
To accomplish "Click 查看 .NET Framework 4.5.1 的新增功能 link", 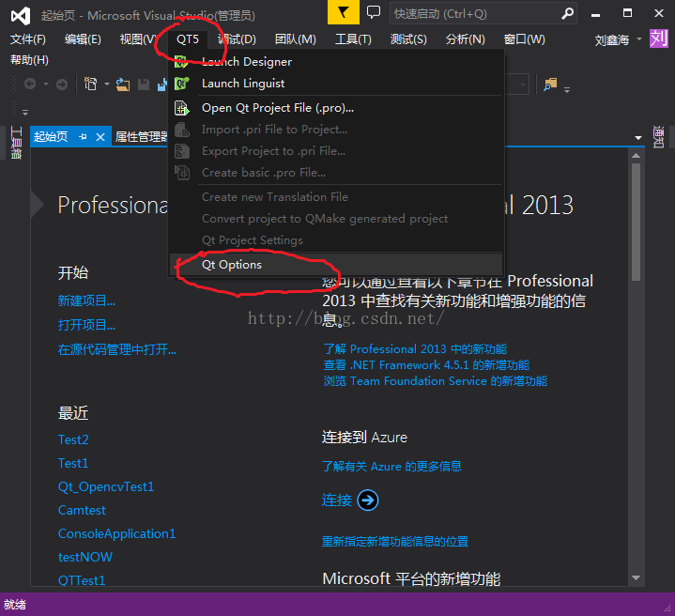I will (x=426, y=365).
